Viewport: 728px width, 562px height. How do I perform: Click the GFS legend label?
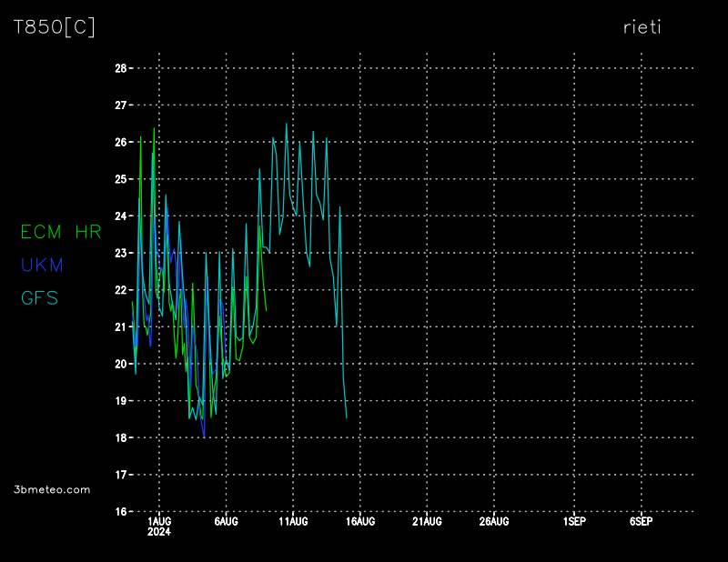tap(39, 297)
